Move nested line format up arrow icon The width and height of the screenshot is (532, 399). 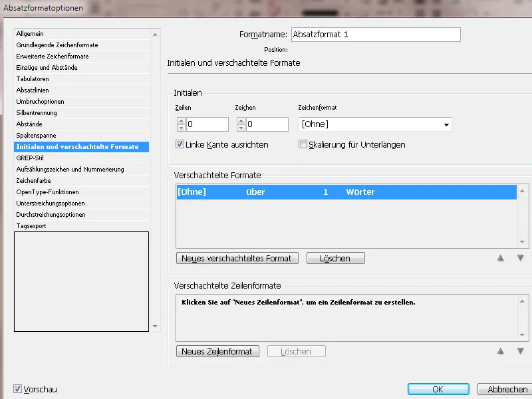pos(501,351)
